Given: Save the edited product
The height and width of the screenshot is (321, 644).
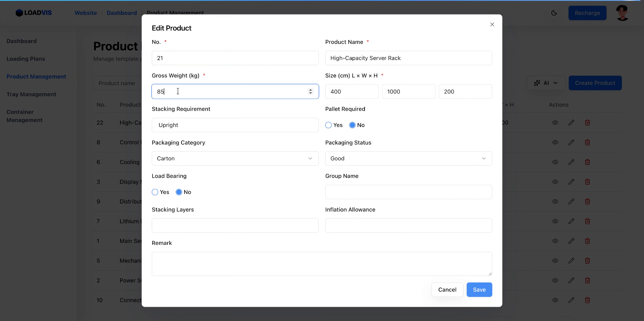Looking at the screenshot, I should 479,289.
